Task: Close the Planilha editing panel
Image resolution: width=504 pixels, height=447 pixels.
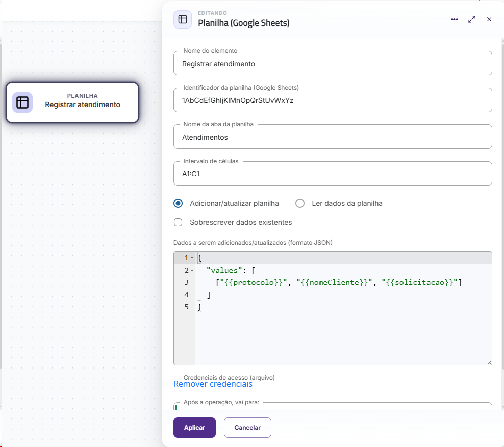Action: pos(489,19)
